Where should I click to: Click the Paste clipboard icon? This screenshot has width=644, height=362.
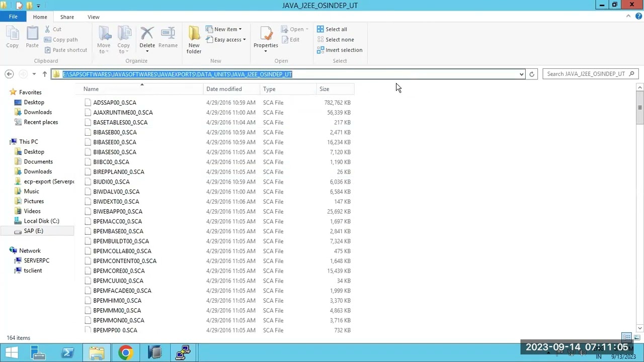click(32, 38)
